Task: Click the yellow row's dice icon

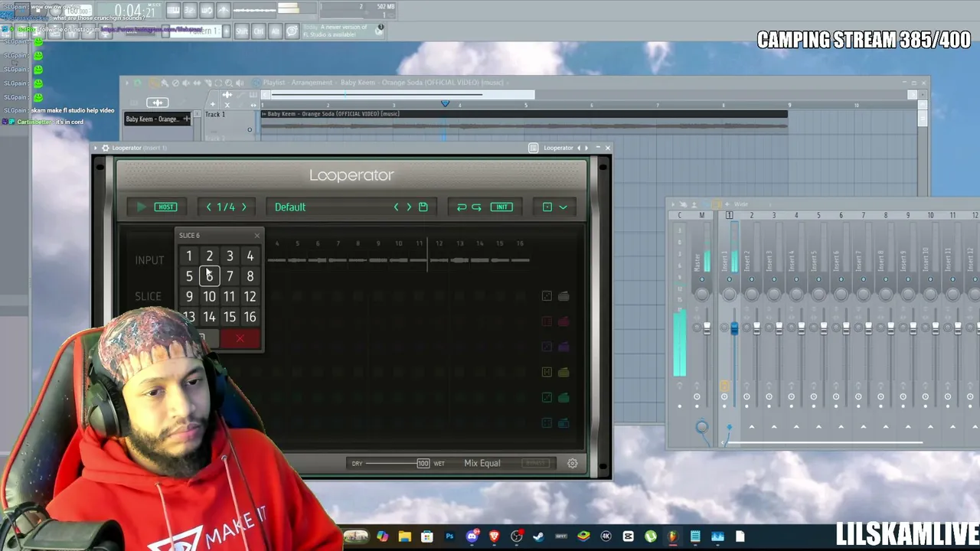Action: coord(547,372)
